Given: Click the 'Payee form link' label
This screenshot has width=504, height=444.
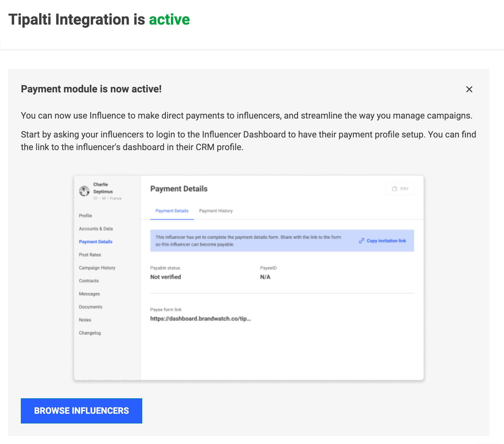Looking at the screenshot, I should click(x=166, y=310).
